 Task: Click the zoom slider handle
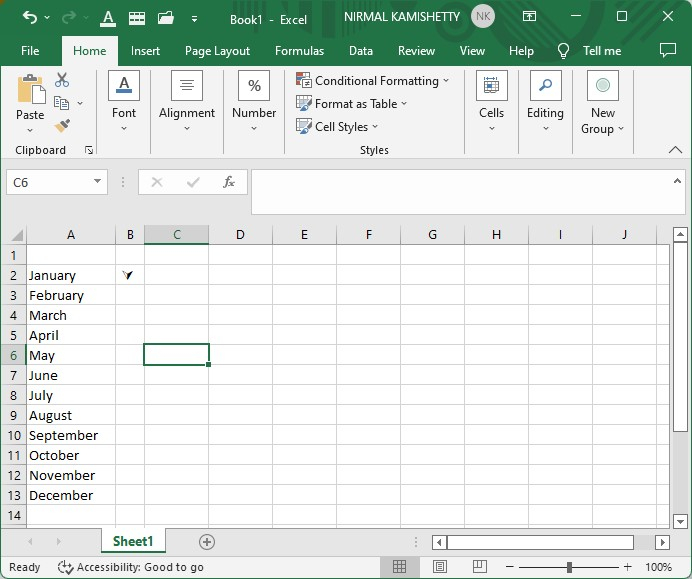coord(569,567)
